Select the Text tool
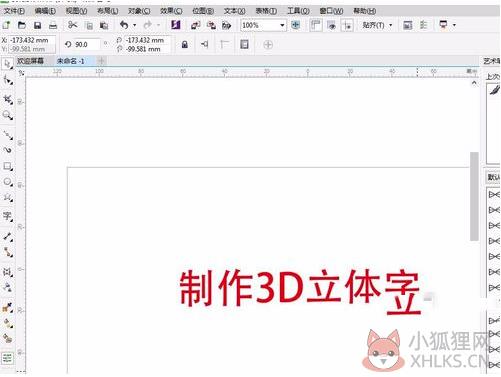This screenshot has width=501, height=377. [x=7, y=216]
